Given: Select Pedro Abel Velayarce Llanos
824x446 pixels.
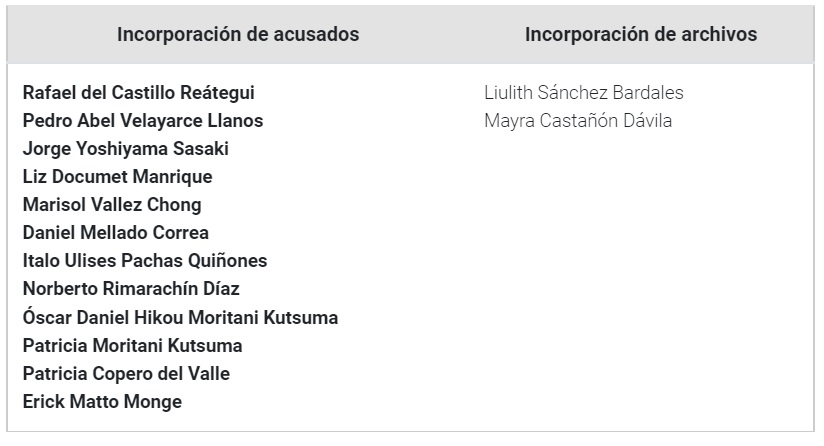Looking at the screenshot, I should pyautogui.click(x=142, y=121).
